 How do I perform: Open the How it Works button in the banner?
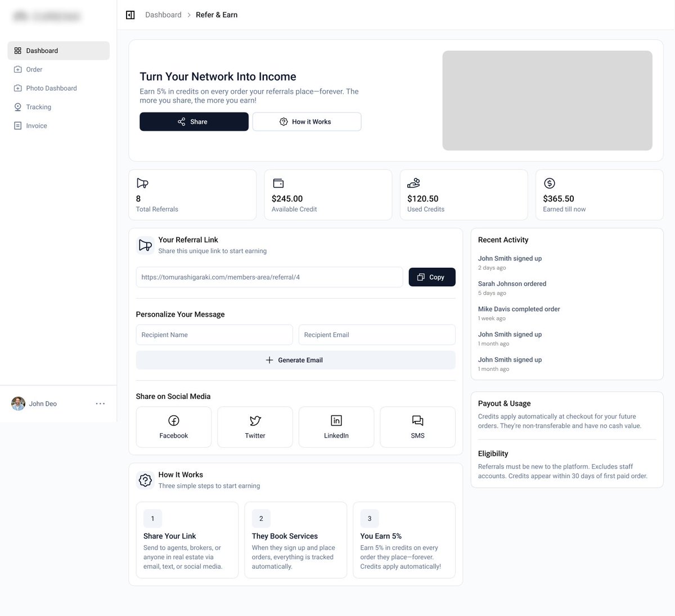coord(307,122)
